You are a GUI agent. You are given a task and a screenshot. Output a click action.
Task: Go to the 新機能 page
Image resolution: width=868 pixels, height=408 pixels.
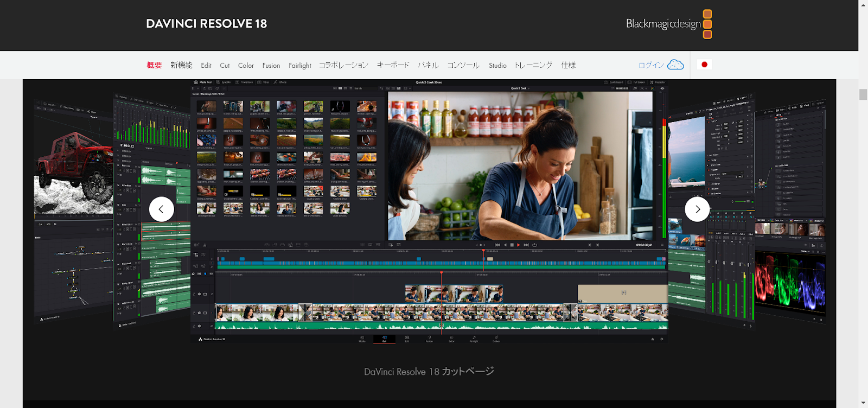(181, 65)
